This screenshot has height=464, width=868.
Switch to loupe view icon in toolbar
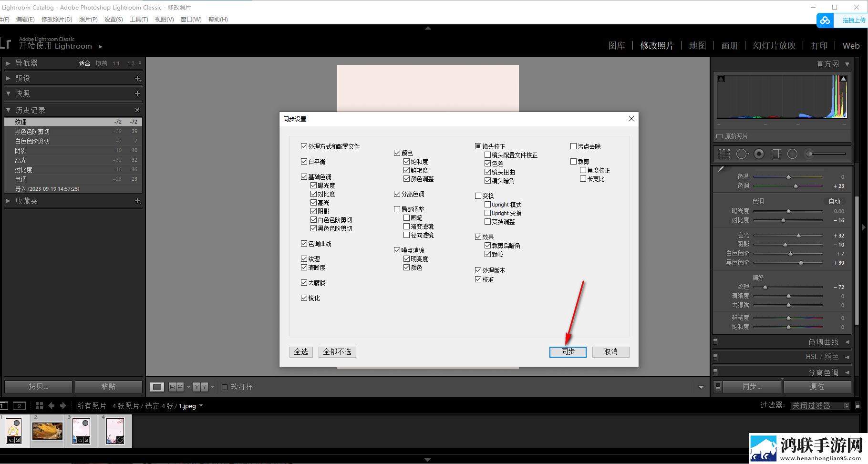click(157, 387)
